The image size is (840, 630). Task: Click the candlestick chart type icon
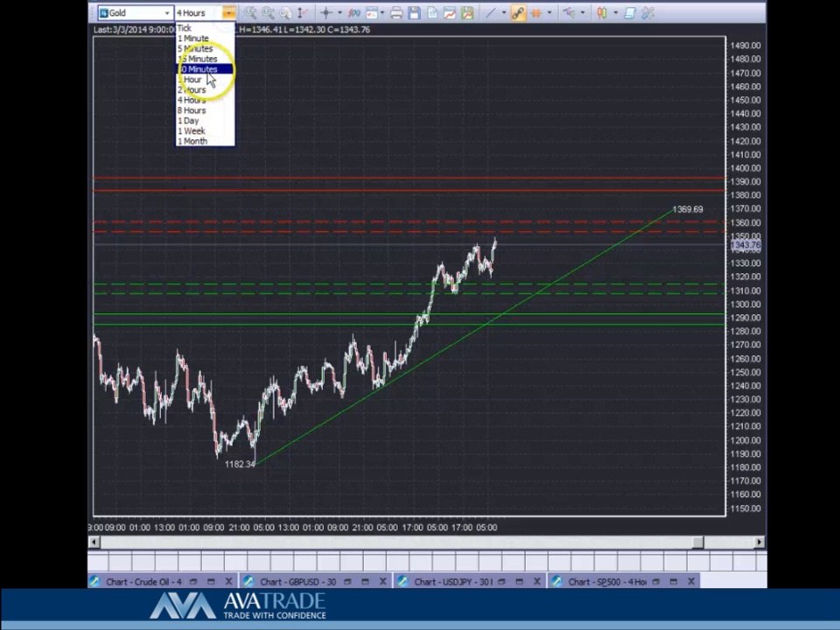click(602, 13)
